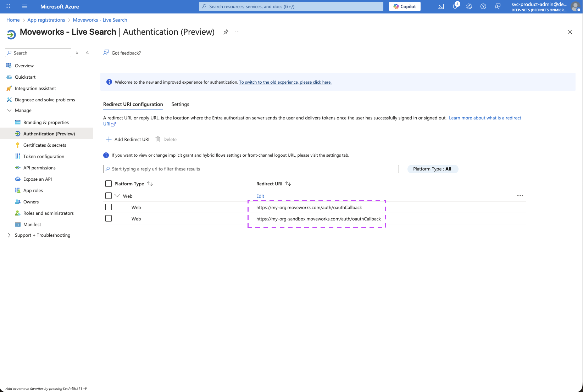Screen dimensions: 583x392
Task: Focus the sidebar Search box
Action: [x=38, y=53]
